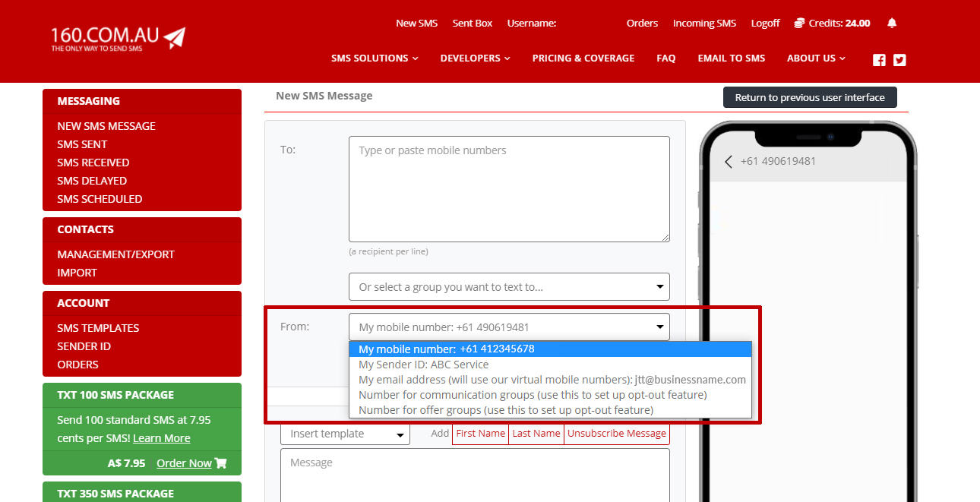The height and width of the screenshot is (502, 980).
Task: Add First Name placeholder
Action: click(x=481, y=434)
